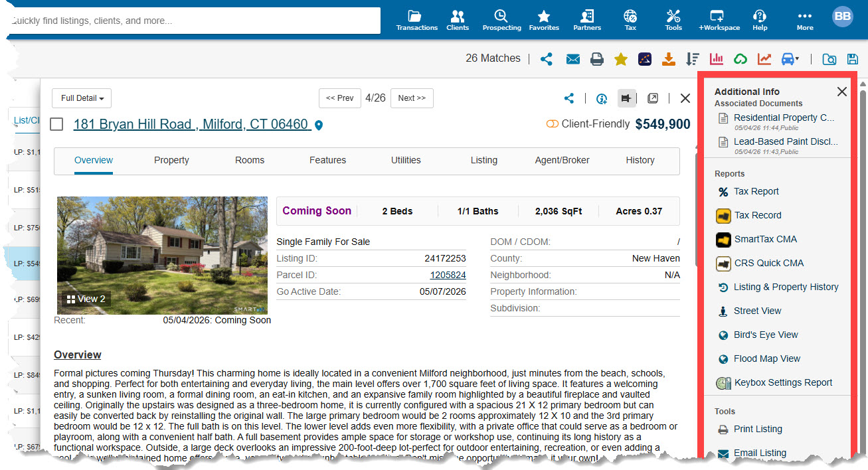Open the red bar chart statistics icon
Viewport: 868px width, 470px height.
pyautogui.click(x=717, y=59)
